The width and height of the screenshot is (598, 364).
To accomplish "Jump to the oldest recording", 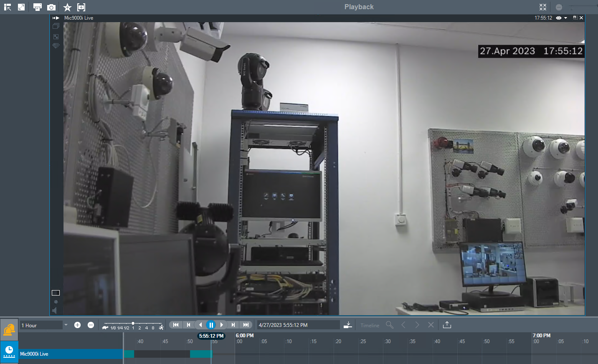I will 176,325.
